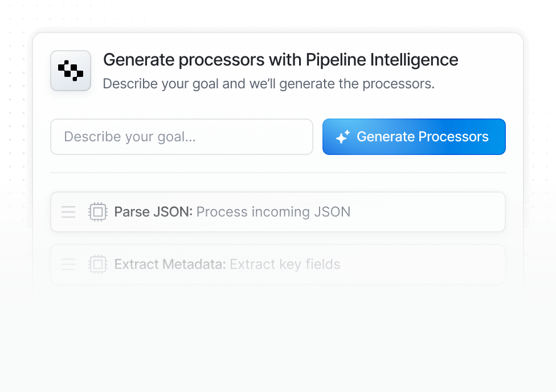Click the 'Generate processors with Pipeline Intelligence' heading
This screenshot has width=556, height=392.
point(280,60)
